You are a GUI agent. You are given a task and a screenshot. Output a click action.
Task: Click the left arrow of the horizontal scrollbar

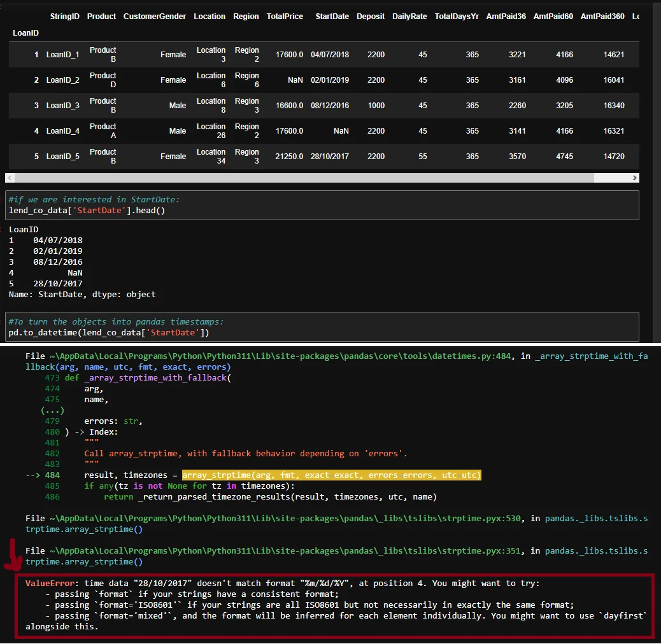[10, 178]
